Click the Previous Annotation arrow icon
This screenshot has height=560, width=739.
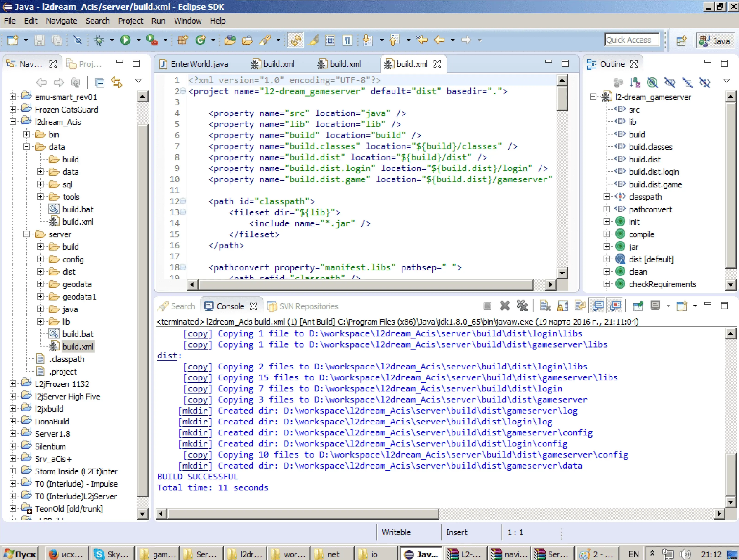(394, 40)
